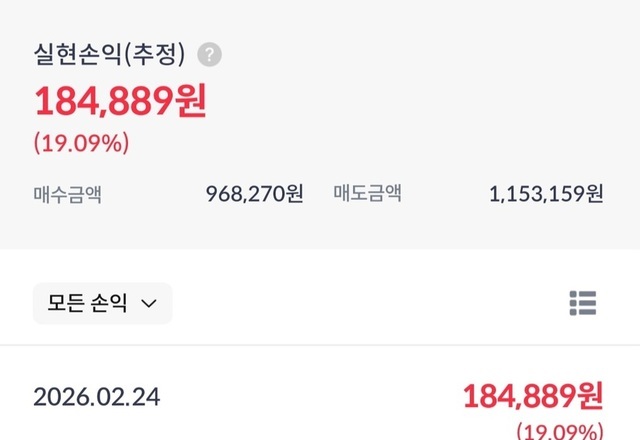Click the 실현손익(추정) heading
Image resolution: width=640 pixels, height=440 pixels.
109,55
